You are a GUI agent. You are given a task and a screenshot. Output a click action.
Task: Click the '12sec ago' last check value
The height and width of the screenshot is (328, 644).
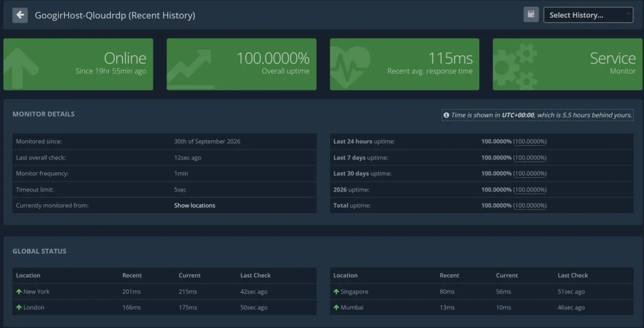click(x=187, y=157)
